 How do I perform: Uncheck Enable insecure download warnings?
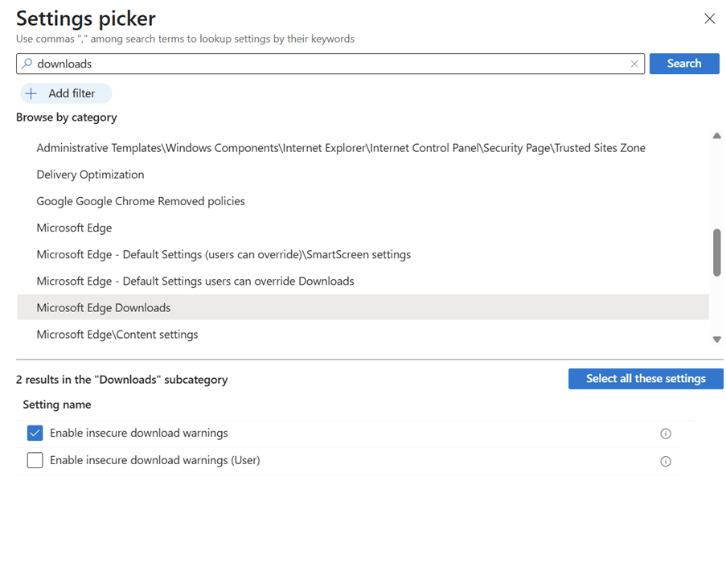[35, 434]
